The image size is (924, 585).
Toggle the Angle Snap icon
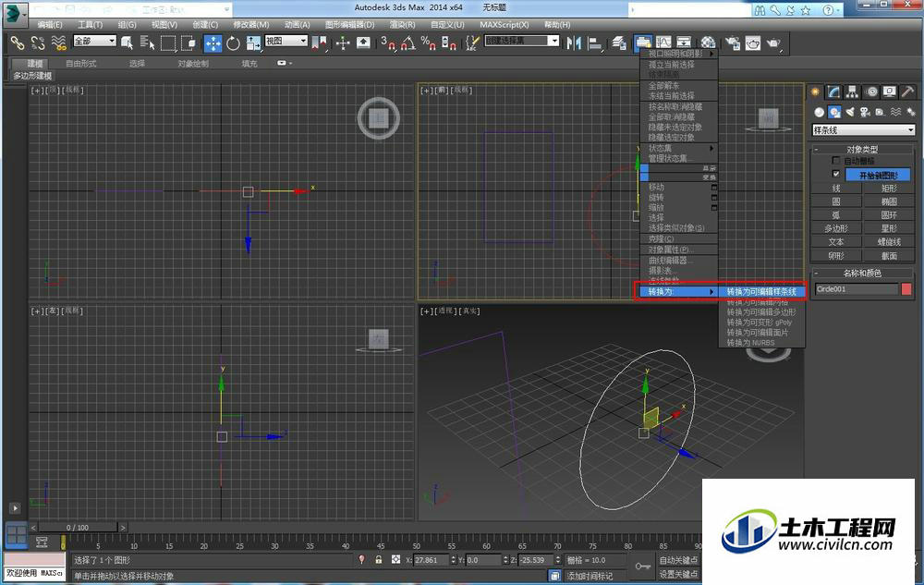pos(407,43)
